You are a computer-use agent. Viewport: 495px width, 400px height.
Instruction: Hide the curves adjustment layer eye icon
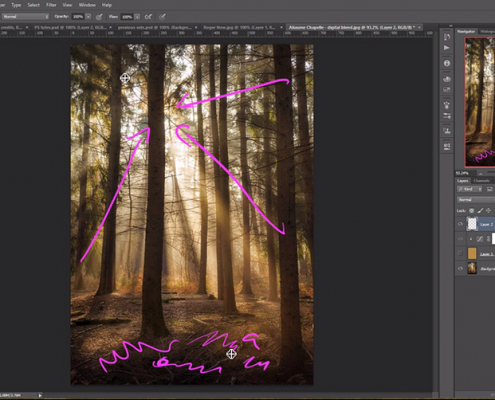pos(460,239)
